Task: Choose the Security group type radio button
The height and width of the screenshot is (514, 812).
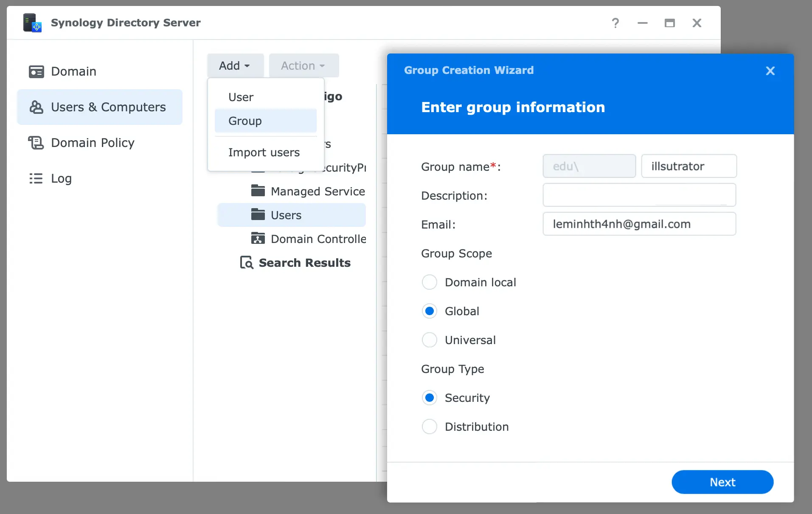Action: click(x=430, y=398)
